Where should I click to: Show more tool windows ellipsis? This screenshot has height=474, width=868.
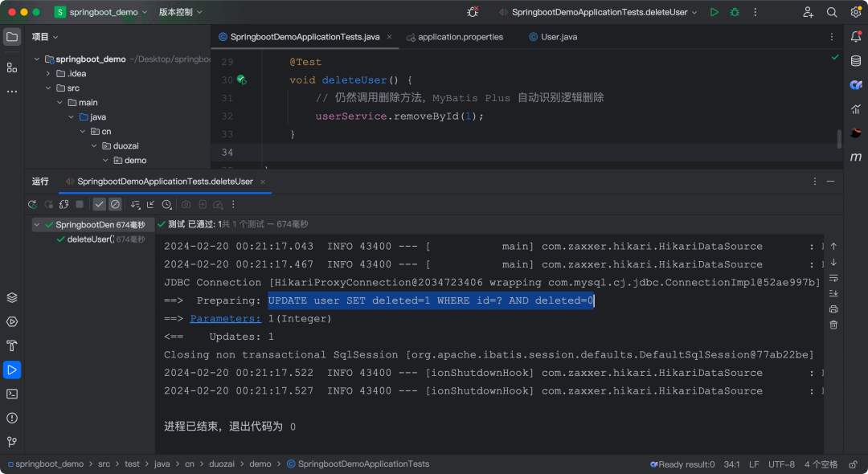12,92
